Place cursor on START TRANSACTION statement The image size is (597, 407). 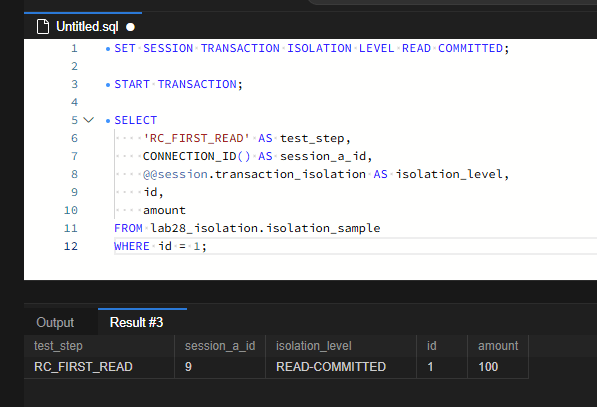click(178, 84)
